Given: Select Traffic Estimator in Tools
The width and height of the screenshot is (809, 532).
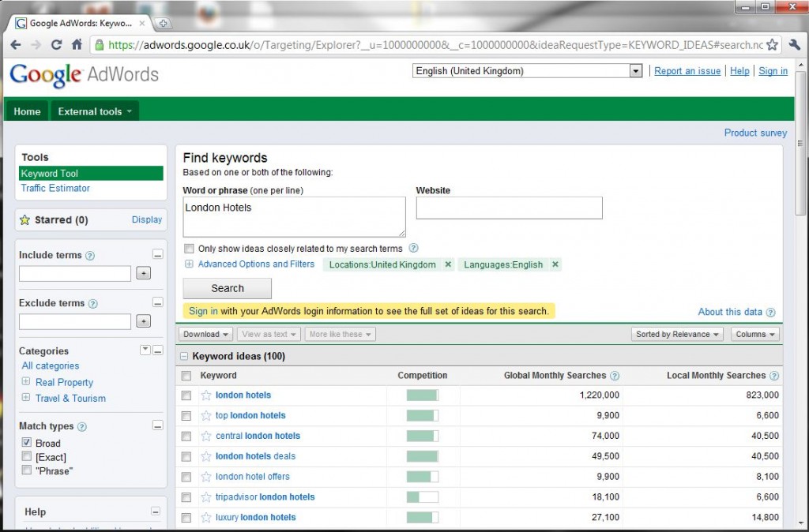Looking at the screenshot, I should click(x=55, y=188).
